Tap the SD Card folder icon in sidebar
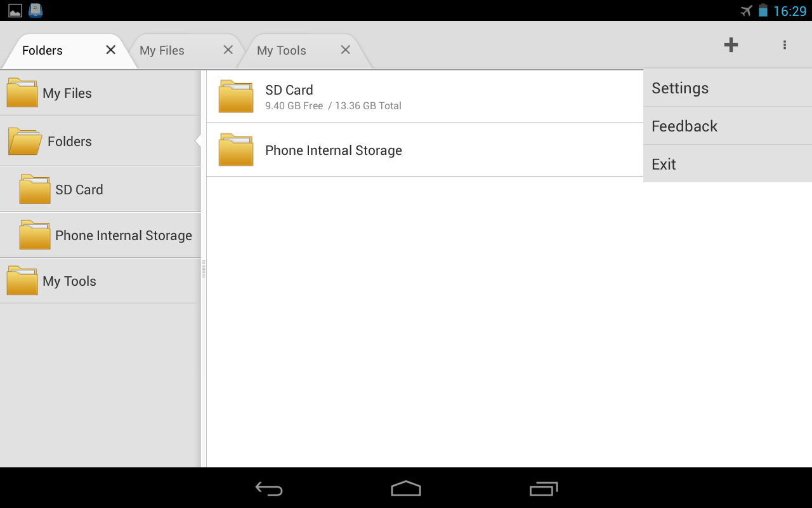Viewport: 812px width, 508px height. pyautogui.click(x=34, y=189)
